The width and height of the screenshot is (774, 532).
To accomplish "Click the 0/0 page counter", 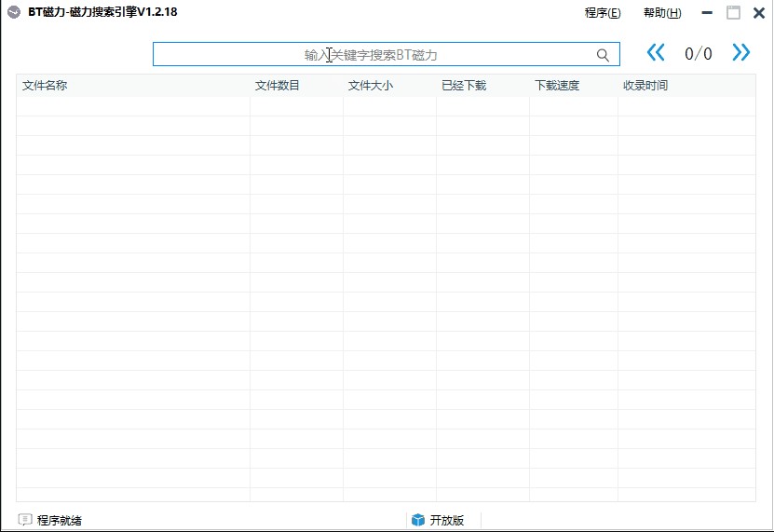I will click(698, 54).
